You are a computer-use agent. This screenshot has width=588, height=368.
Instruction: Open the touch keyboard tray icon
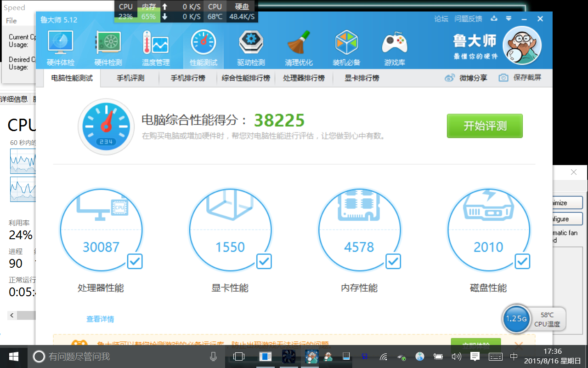pyautogui.click(x=495, y=356)
